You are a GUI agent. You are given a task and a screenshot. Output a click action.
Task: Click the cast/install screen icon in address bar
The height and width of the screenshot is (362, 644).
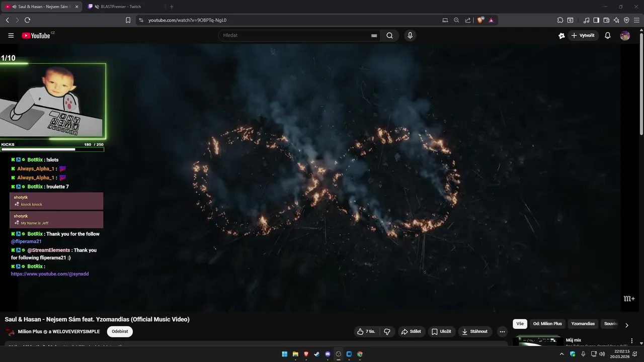coord(445,20)
